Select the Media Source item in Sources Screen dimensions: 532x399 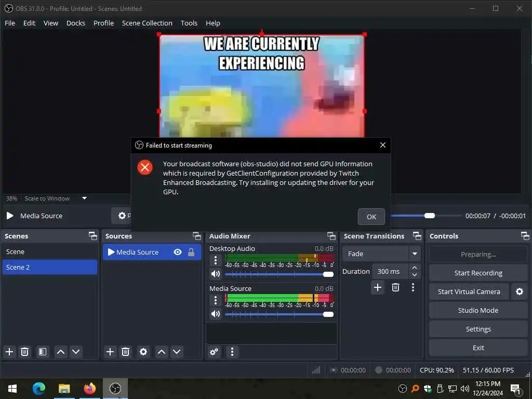(x=152, y=252)
